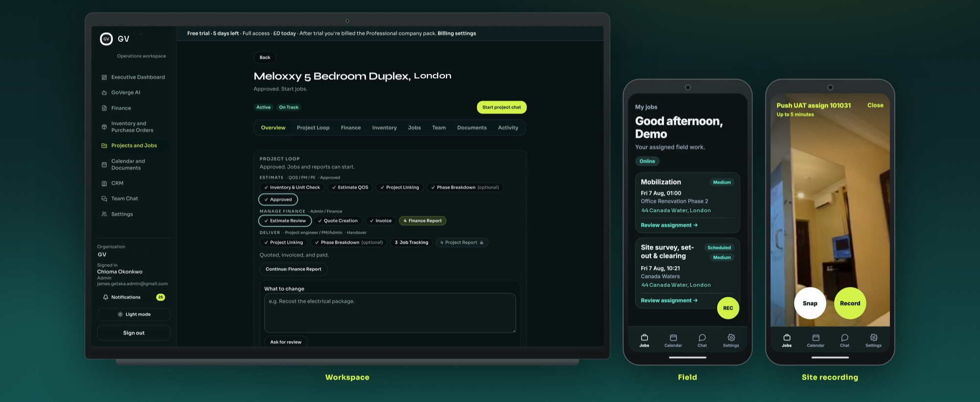Switch to the Inventory project tab
Screen dimensions: 980x402
coord(384,127)
